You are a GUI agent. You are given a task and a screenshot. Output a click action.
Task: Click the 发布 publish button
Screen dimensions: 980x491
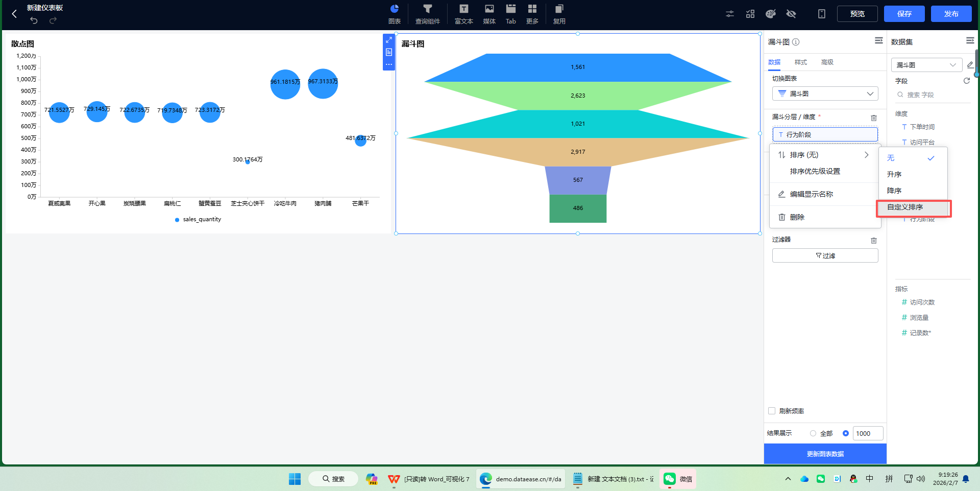click(951, 14)
